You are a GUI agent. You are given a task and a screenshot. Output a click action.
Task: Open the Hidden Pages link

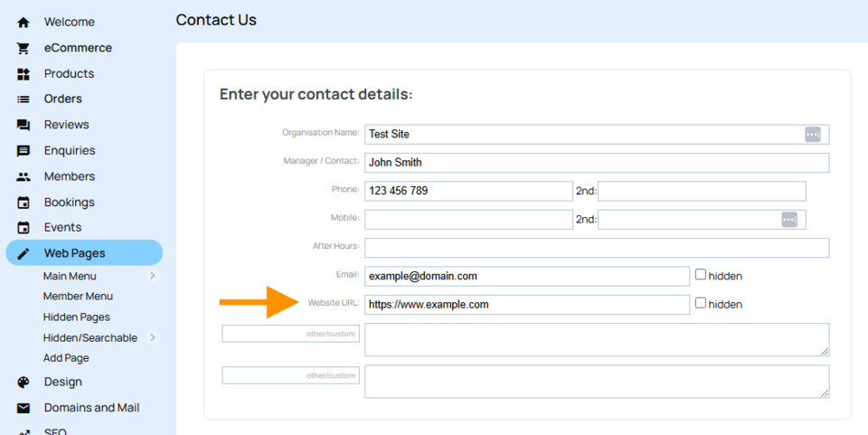tap(77, 317)
